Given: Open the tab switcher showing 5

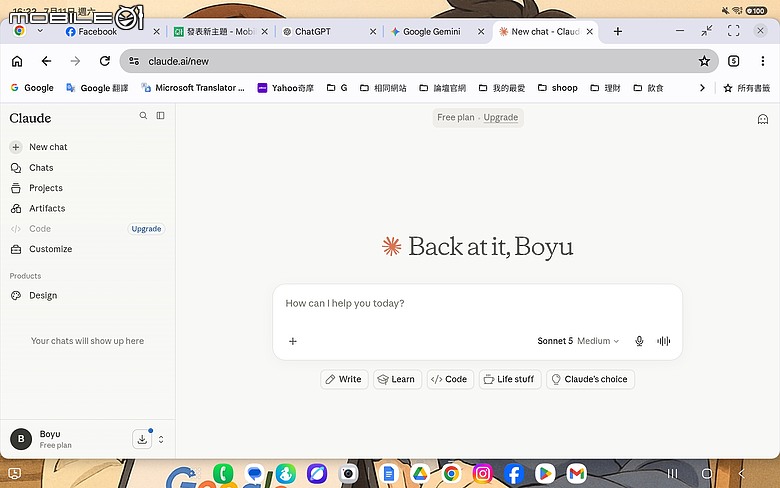Looking at the screenshot, I should tap(733, 61).
